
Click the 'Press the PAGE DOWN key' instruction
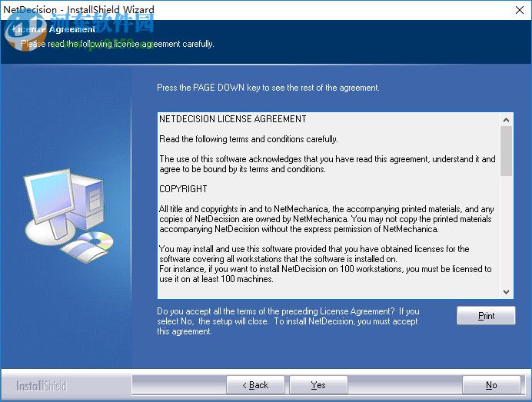coord(268,88)
